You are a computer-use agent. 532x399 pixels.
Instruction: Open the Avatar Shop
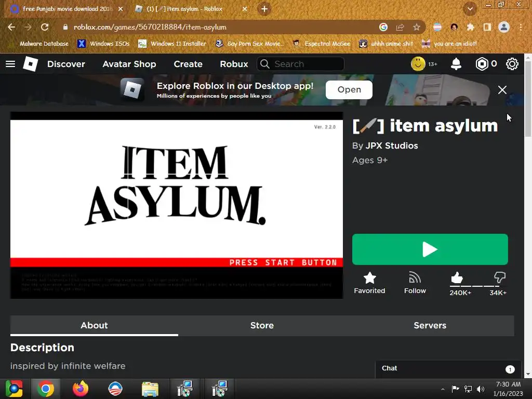(129, 64)
